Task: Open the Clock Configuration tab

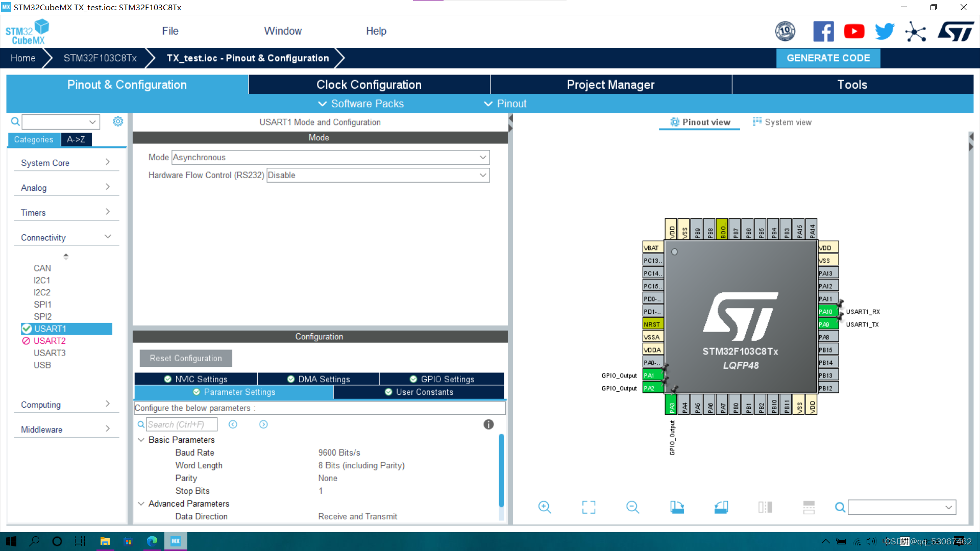Action: [369, 85]
